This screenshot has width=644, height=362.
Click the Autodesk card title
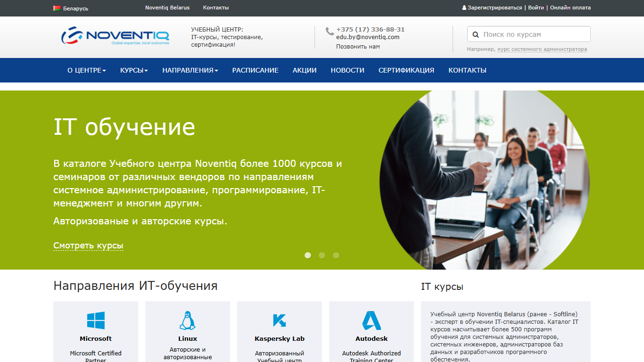(x=372, y=338)
